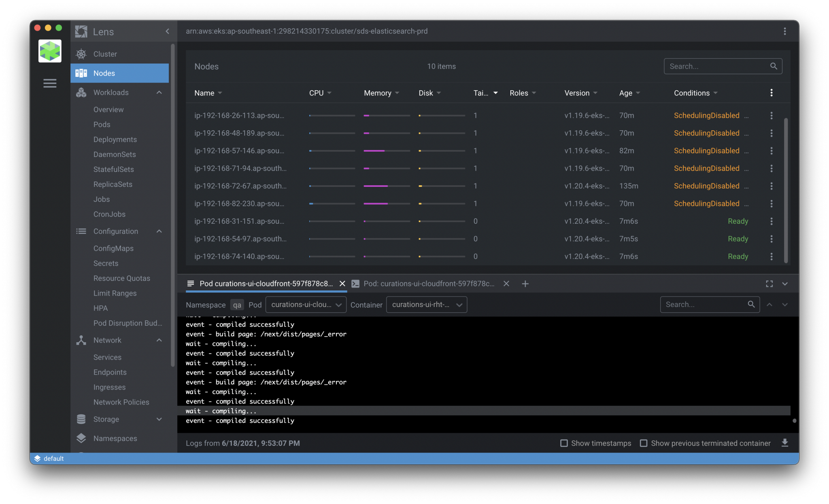Image resolution: width=829 pixels, height=504 pixels.
Task: Click the CPU usage bar of ip-192-168-57-146
Action: 332,150
